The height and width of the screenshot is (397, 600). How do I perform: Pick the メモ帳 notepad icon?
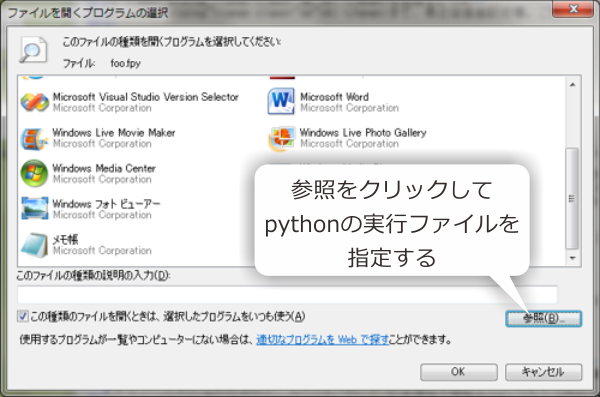(34, 244)
